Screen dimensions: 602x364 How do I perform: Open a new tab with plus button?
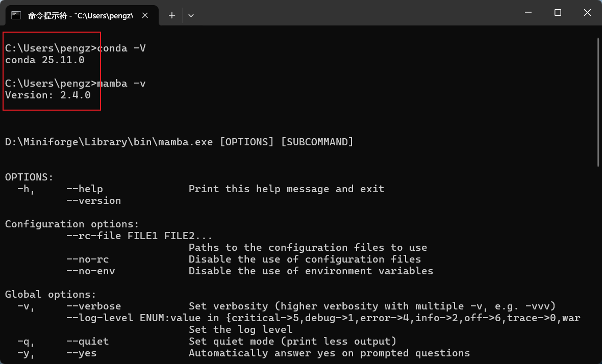coord(172,15)
